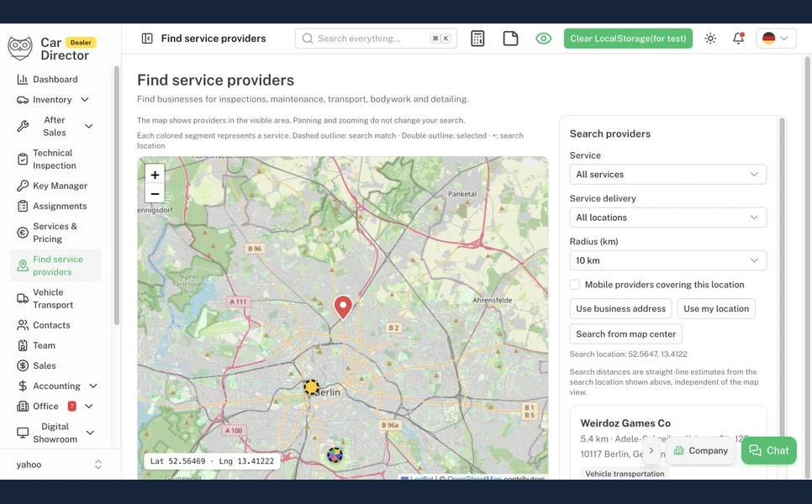The width and height of the screenshot is (812, 504).
Task: Click the Vehicle Transport truck icon
Action: 22,298
